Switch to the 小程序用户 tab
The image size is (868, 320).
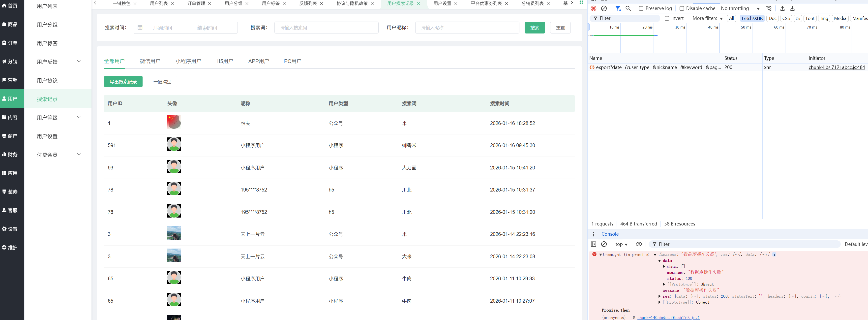coord(188,61)
